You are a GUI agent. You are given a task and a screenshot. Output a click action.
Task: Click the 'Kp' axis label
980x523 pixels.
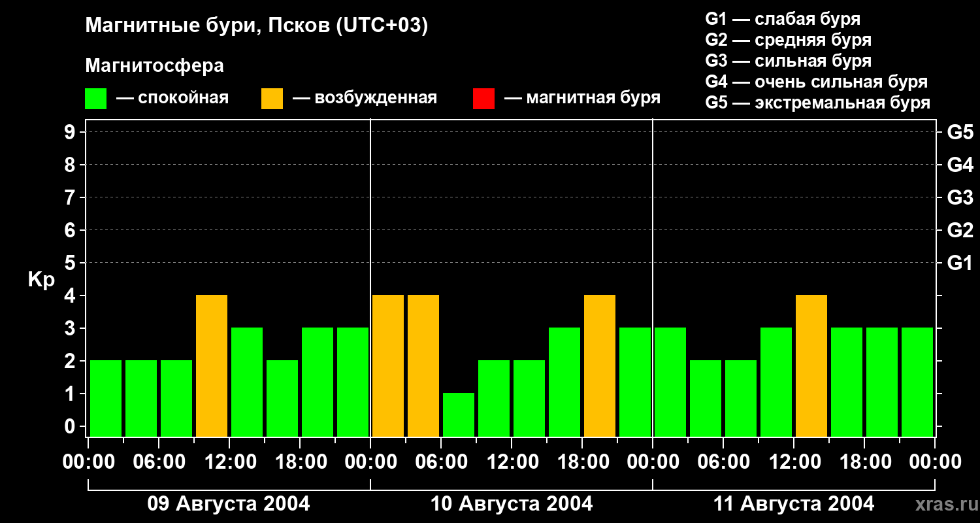(x=41, y=280)
